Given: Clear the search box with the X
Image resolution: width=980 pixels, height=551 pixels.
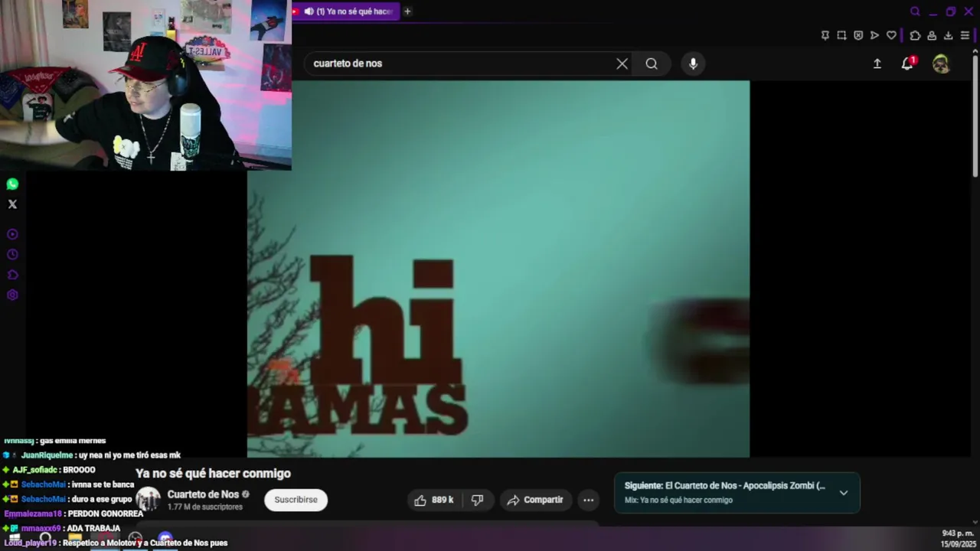Looking at the screenshot, I should point(622,64).
